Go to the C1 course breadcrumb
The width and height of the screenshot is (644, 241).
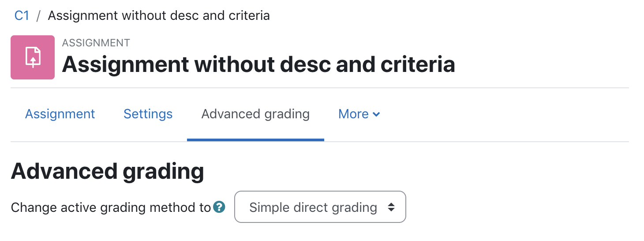(x=22, y=16)
